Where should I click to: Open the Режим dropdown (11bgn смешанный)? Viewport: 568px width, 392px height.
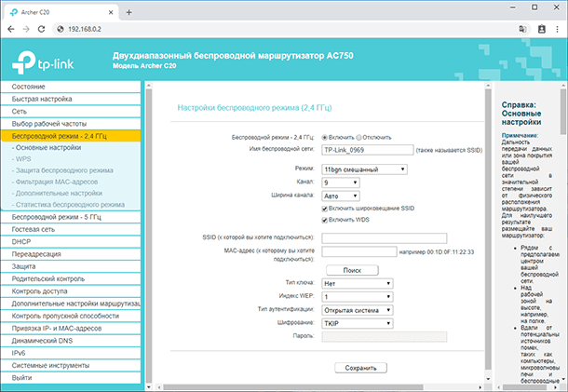(364, 169)
